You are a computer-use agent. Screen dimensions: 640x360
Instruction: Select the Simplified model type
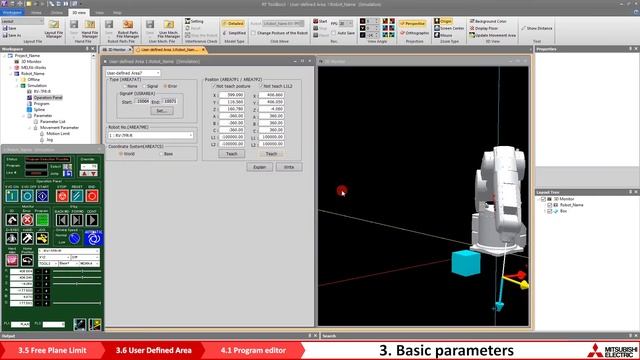pos(234,33)
